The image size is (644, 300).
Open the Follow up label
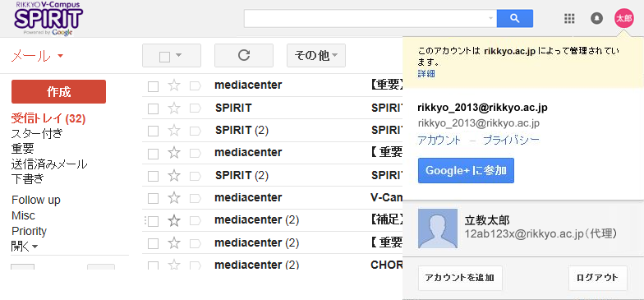[36, 201]
